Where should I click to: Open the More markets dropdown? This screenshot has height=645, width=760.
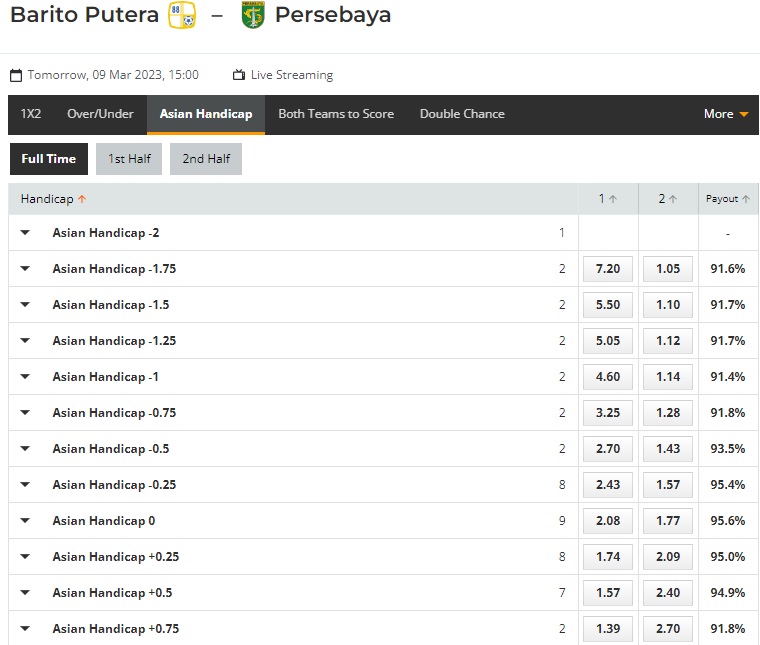coord(726,114)
